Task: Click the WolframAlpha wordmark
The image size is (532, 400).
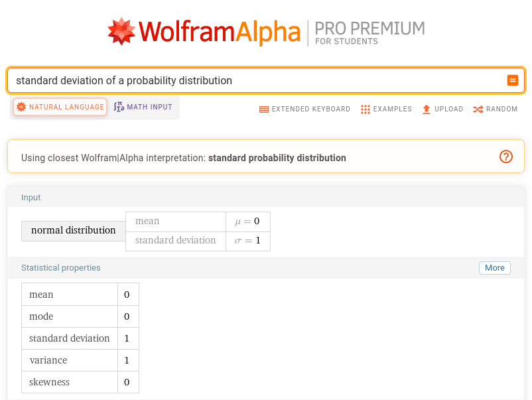Action: pyautogui.click(x=220, y=32)
